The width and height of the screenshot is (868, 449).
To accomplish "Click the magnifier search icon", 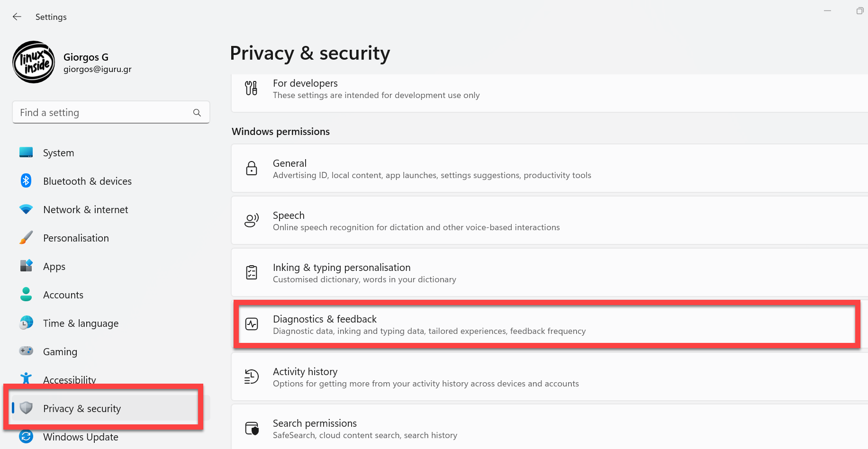I will [x=197, y=113].
